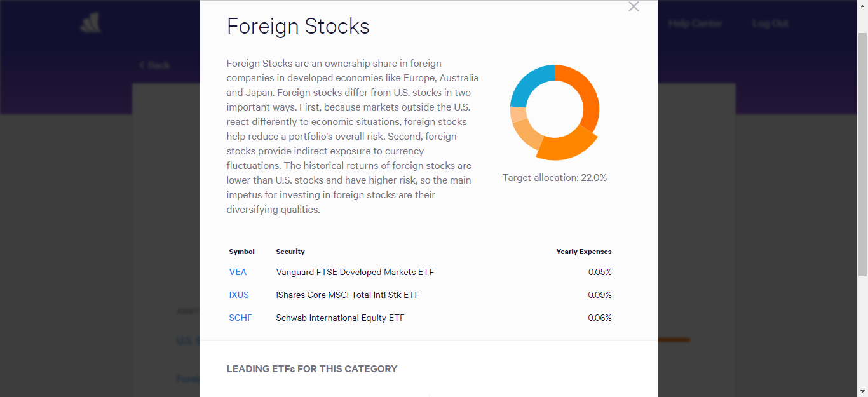Click the Yearly Expenses column header

(583, 252)
